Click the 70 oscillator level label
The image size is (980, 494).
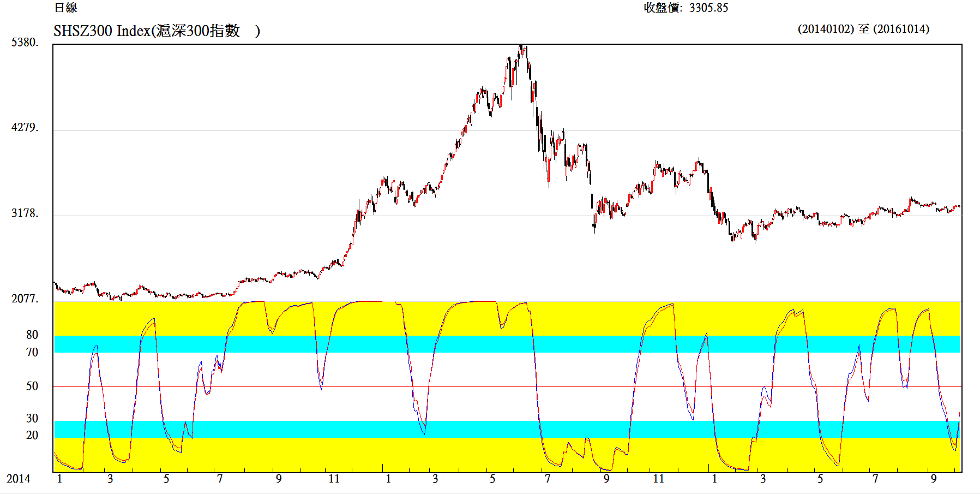[x=32, y=352]
